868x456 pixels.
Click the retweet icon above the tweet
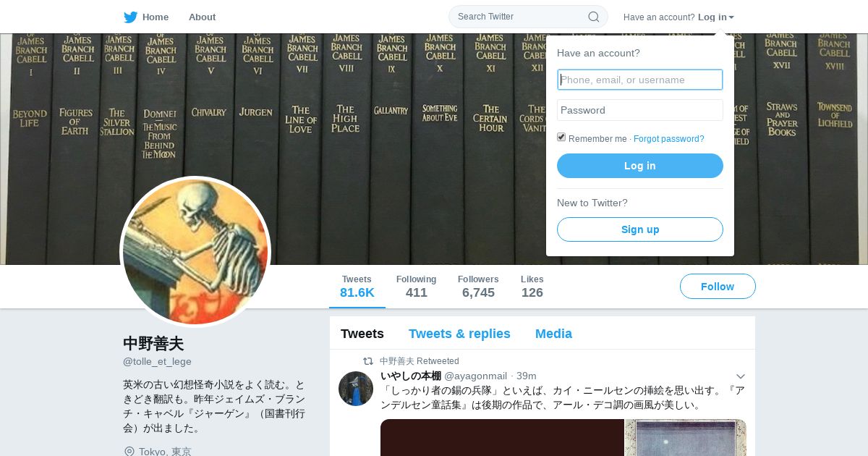click(368, 361)
